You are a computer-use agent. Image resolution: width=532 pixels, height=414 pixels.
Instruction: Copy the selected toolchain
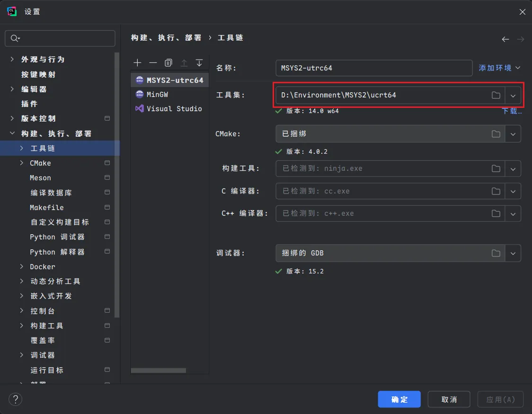(x=168, y=63)
